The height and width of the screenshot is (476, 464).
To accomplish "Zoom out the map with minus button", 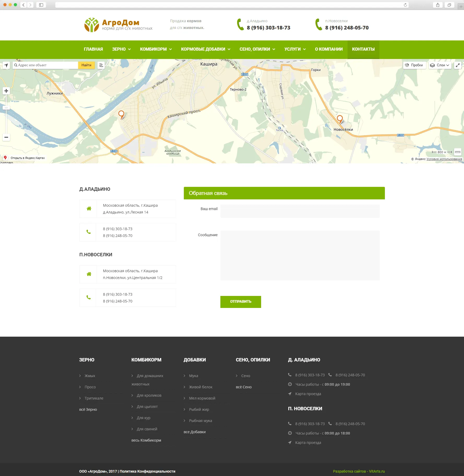I will tap(6, 137).
